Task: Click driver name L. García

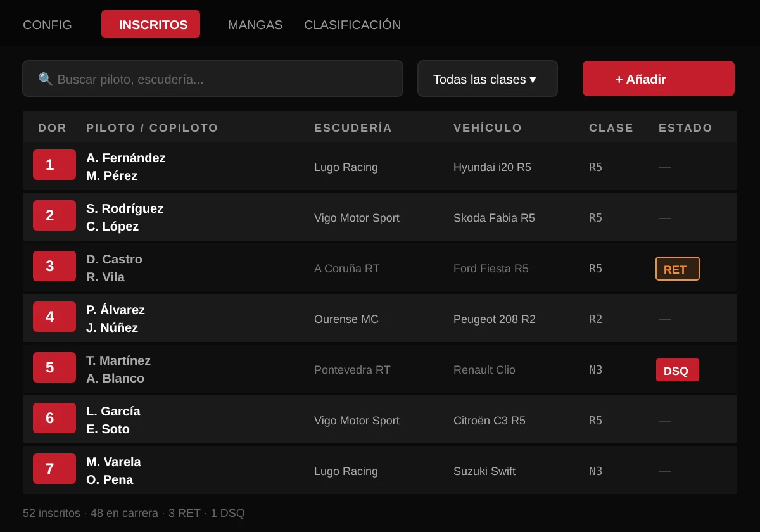Action: pyautogui.click(x=113, y=412)
